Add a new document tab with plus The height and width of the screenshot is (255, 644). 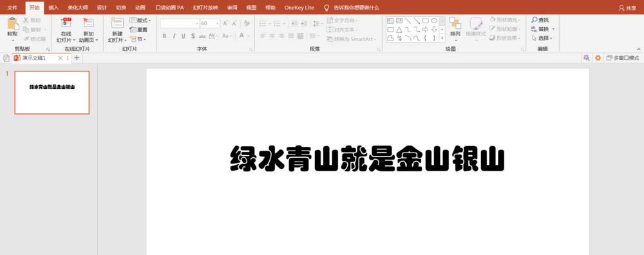click(77, 58)
